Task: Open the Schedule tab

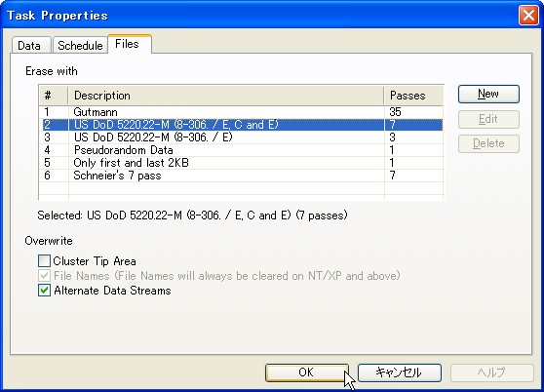Action: (x=80, y=46)
